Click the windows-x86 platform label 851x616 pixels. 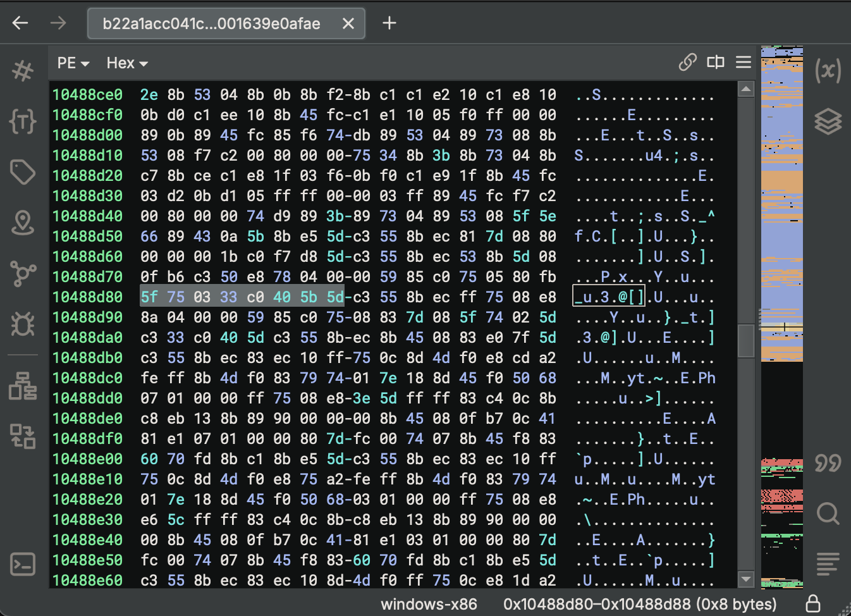(429, 604)
